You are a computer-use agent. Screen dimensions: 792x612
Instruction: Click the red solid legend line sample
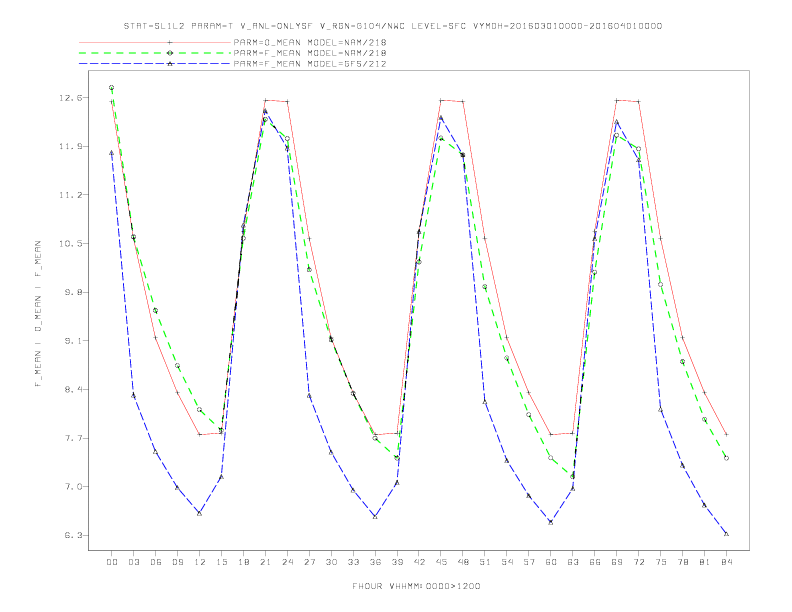155,42
